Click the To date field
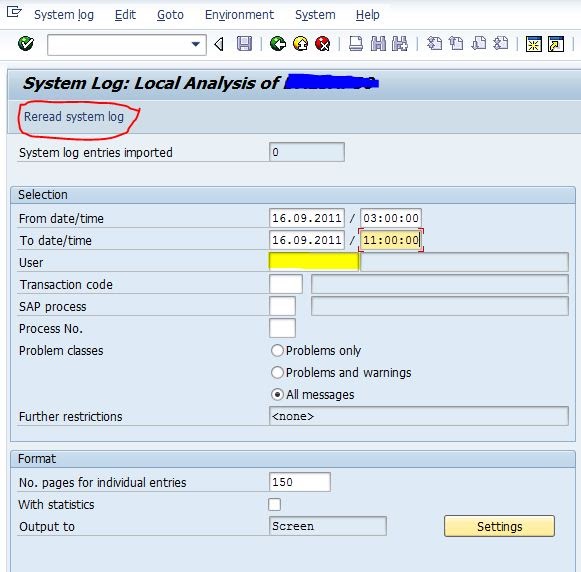This screenshot has width=581, height=572. click(307, 240)
